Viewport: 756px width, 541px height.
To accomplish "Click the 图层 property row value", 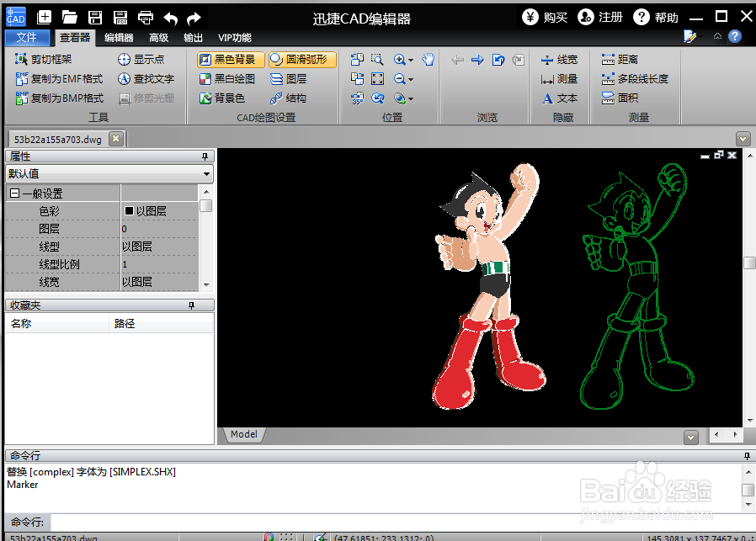I will point(159,229).
